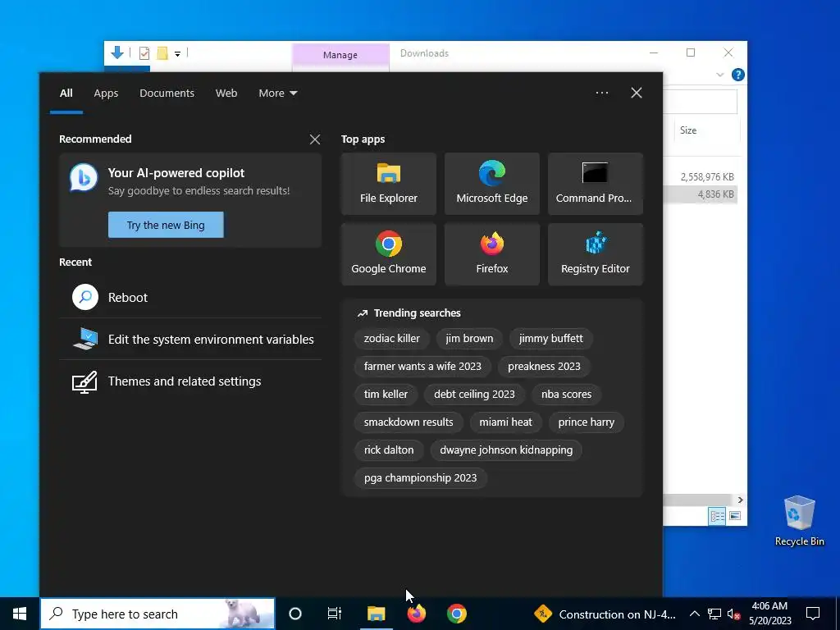Click Try the new Bing button

point(166,225)
